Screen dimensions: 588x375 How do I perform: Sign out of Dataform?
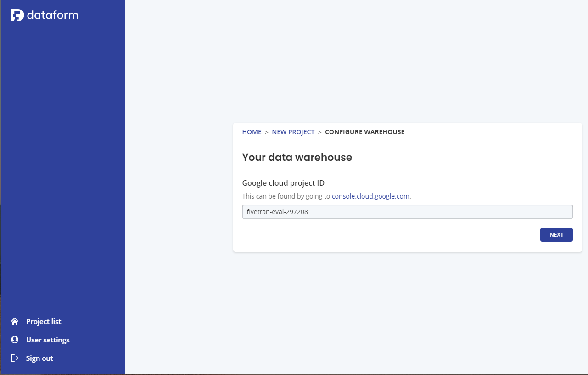[39, 358]
